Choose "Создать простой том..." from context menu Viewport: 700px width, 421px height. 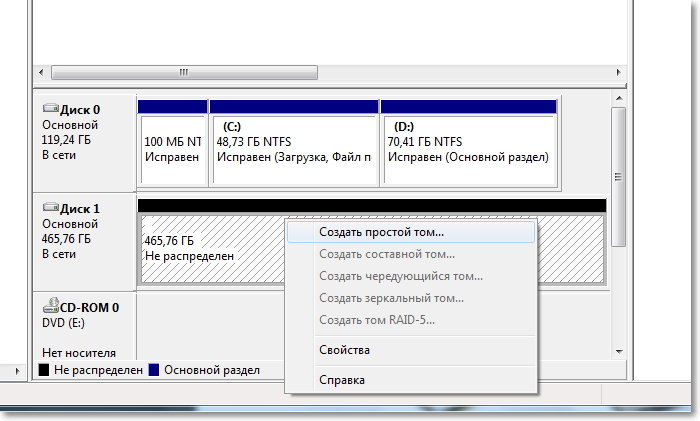click(x=381, y=231)
